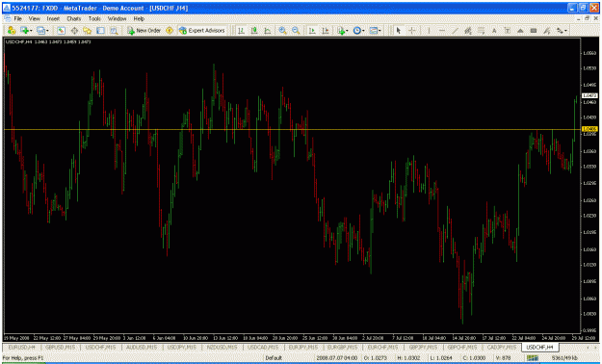Screen dimensions: 602x364
Task: Toggle the Expert Advisors button
Action: [202, 31]
